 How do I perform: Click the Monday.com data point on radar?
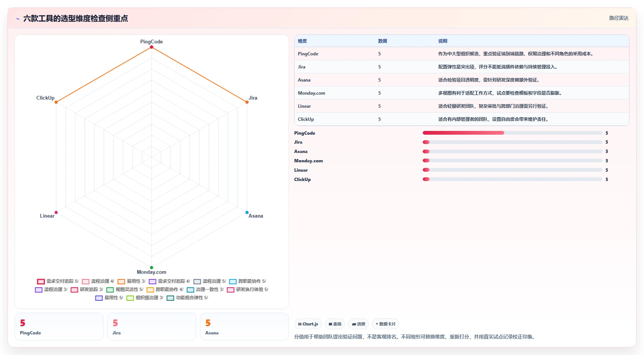pyautogui.click(x=151, y=267)
